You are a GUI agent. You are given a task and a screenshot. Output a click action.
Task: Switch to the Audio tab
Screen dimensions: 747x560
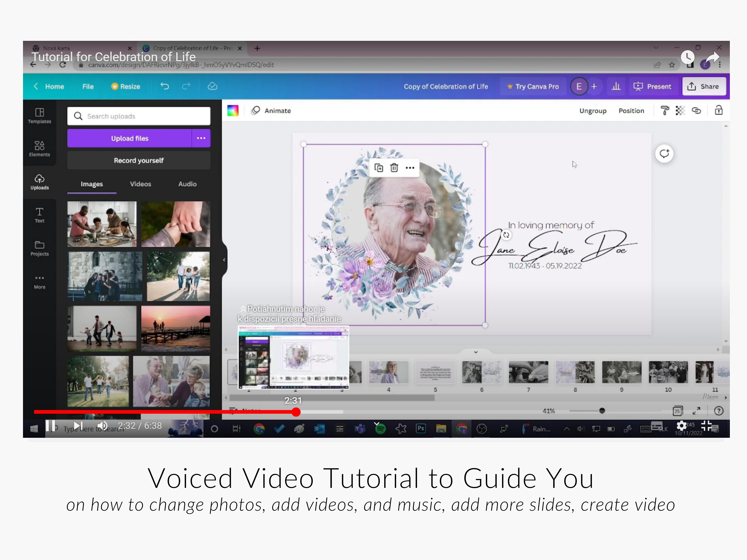pos(187,184)
